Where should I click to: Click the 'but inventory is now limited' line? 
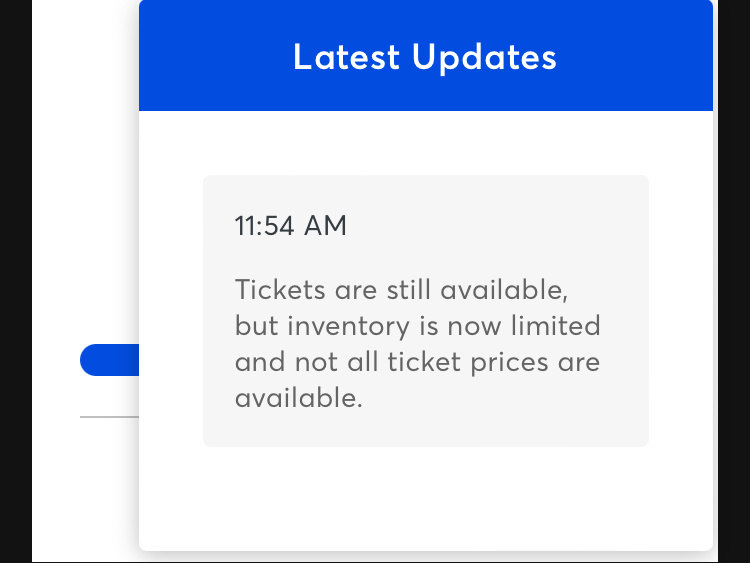(418, 326)
